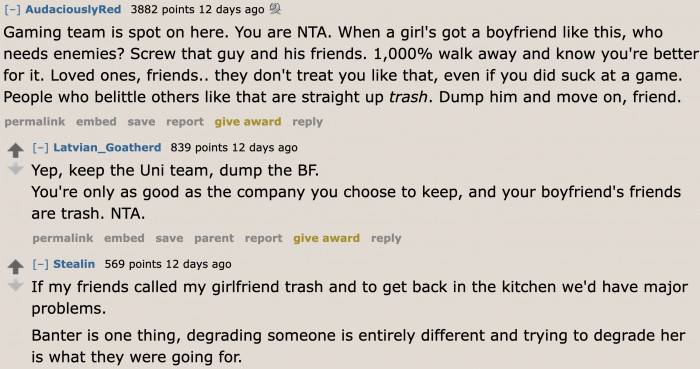Collapse Stealin's comment
The image size is (700, 369).
tap(40, 264)
